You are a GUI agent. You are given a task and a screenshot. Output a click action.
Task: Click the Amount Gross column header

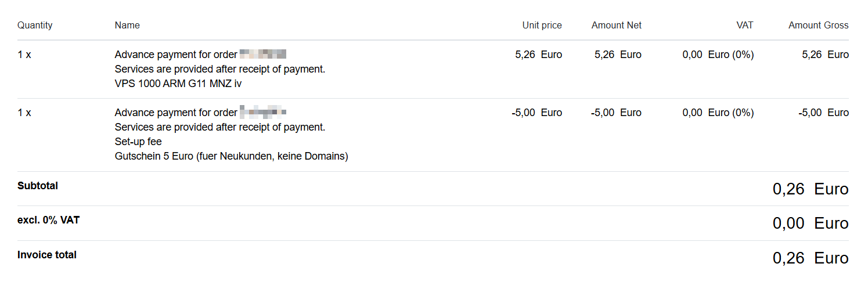tap(819, 25)
